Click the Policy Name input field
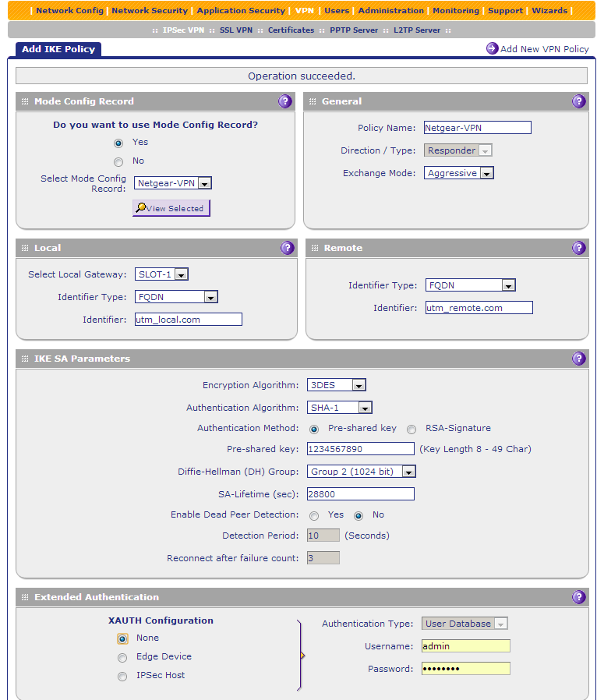The width and height of the screenshot is (597, 700). click(x=478, y=128)
